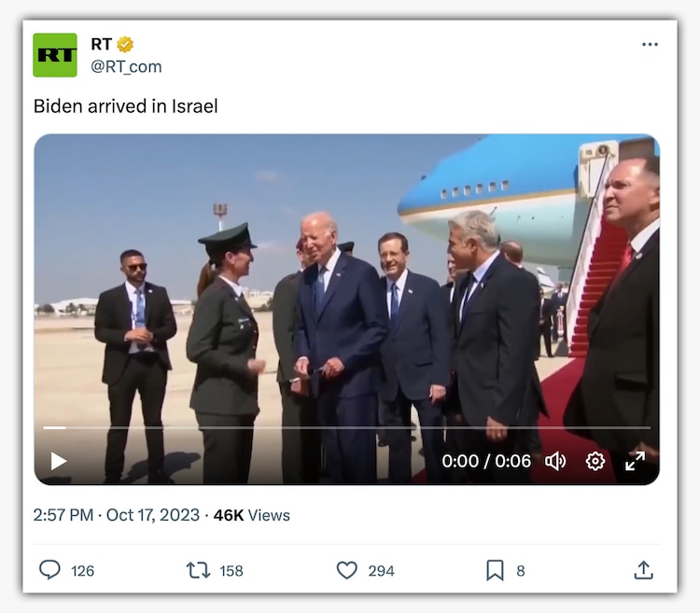Screen dimensions: 700x613
Task: Share the tweet via upload icon
Action: (643, 570)
